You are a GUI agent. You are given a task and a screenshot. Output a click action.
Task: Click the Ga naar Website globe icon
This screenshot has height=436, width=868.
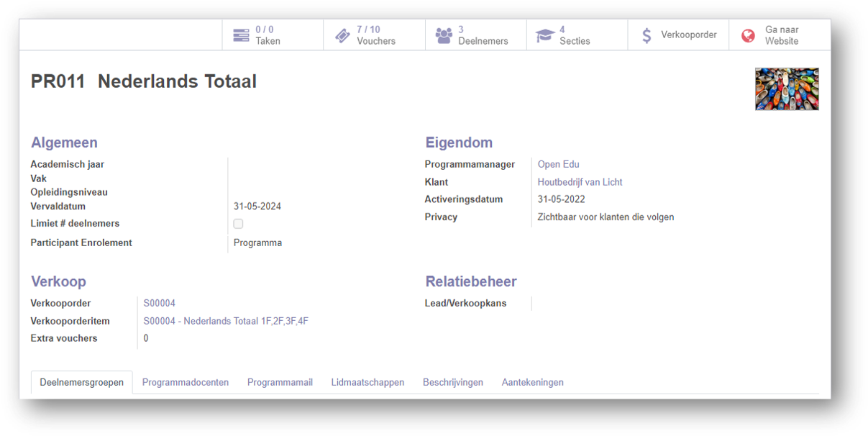point(749,35)
